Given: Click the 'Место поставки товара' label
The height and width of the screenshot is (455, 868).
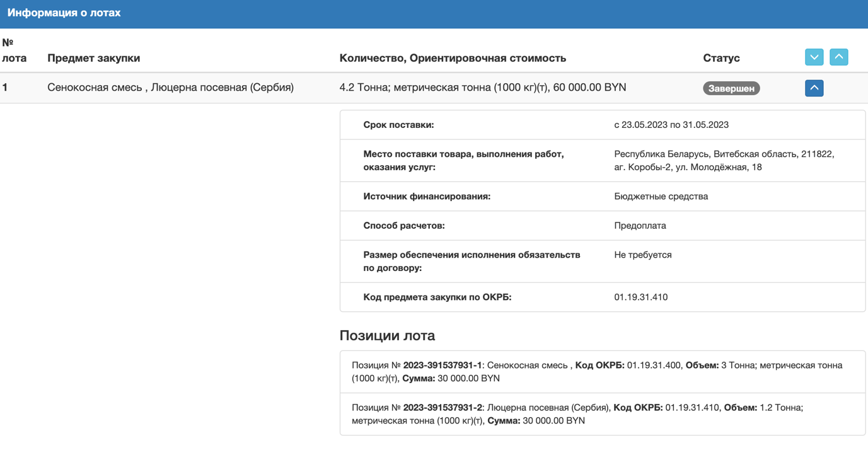Looking at the screenshot, I should (x=463, y=161).
